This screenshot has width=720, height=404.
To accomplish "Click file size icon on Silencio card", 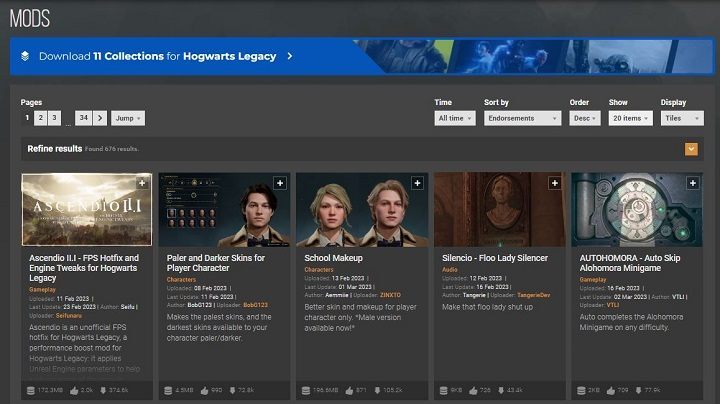I will (444, 391).
